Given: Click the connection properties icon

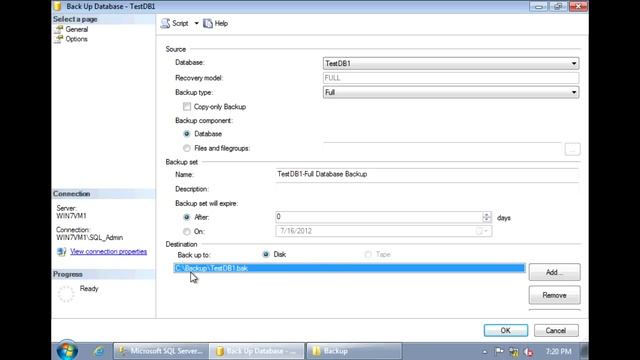Looking at the screenshot, I should click(61, 251).
